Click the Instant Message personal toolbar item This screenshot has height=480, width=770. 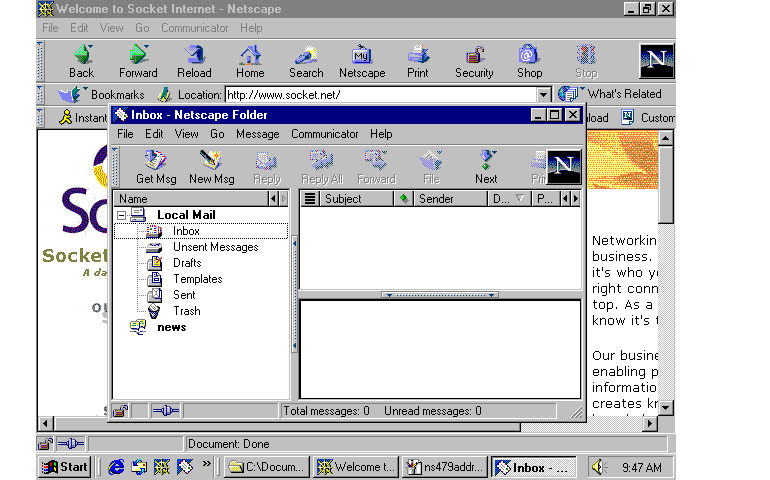pyautogui.click(x=82, y=117)
